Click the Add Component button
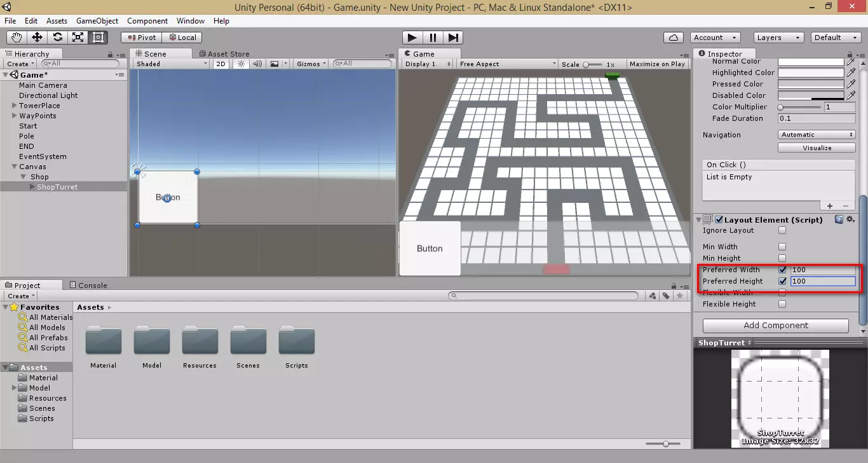868x463 pixels. tap(775, 326)
